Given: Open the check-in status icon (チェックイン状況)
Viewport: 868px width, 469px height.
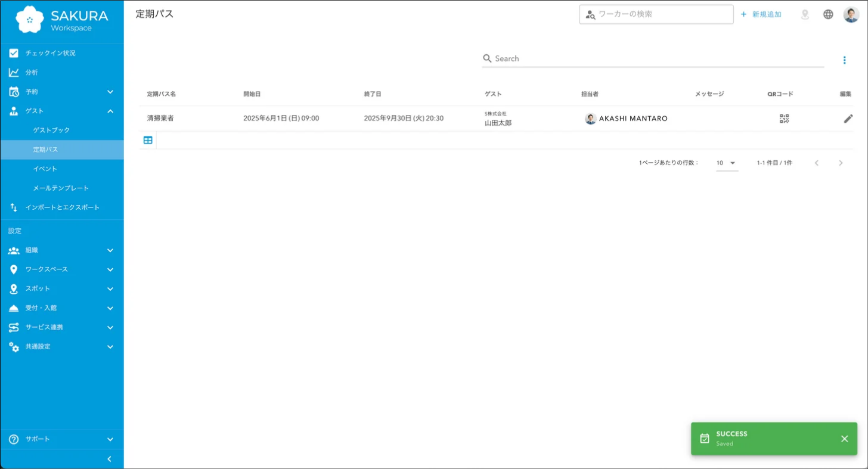Looking at the screenshot, I should [x=14, y=53].
